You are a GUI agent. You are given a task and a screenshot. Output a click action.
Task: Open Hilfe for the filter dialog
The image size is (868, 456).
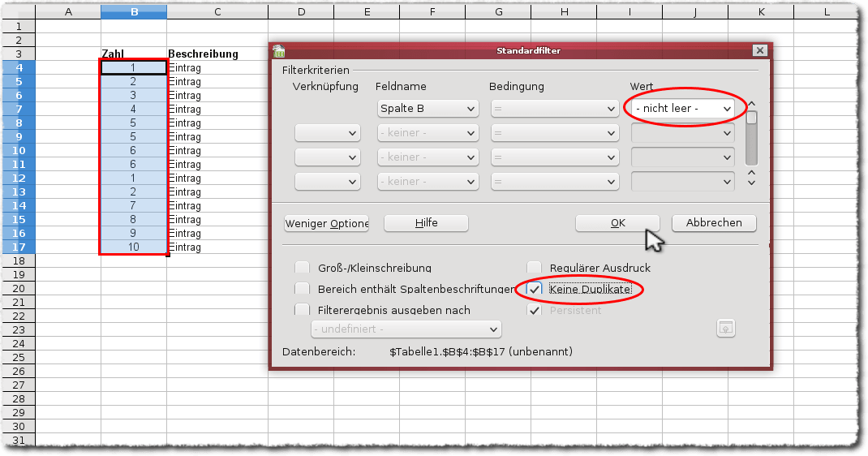coord(426,223)
